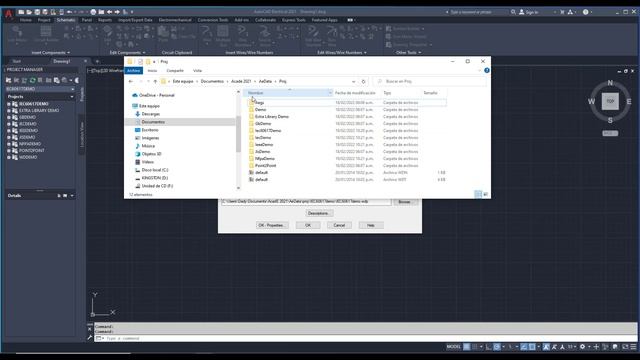Open the Compartir tab in Explorer
Screen dimensions: 640x360
(x=175, y=71)
